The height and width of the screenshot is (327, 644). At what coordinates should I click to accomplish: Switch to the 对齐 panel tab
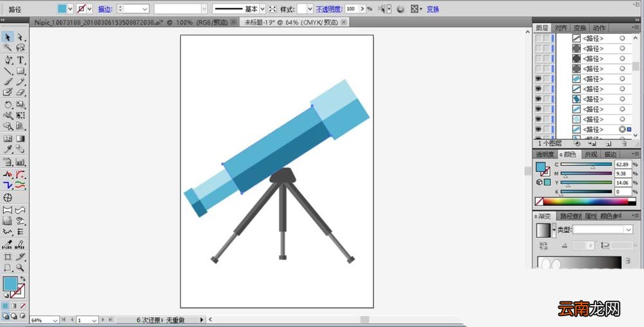(561, 28)
